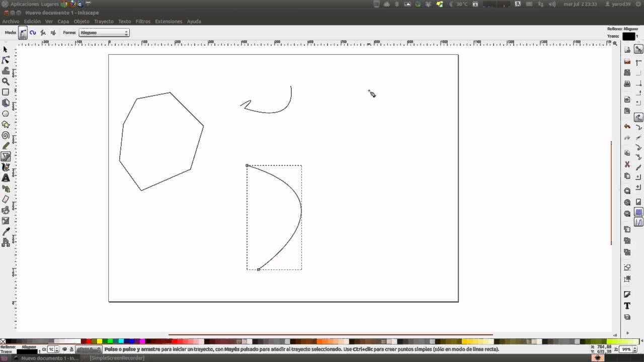Click the no-color X swatch

[x=3, y=341]
